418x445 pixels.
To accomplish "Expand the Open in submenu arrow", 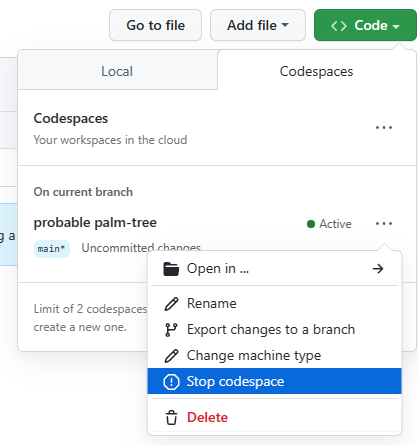I will pos(378,269).
